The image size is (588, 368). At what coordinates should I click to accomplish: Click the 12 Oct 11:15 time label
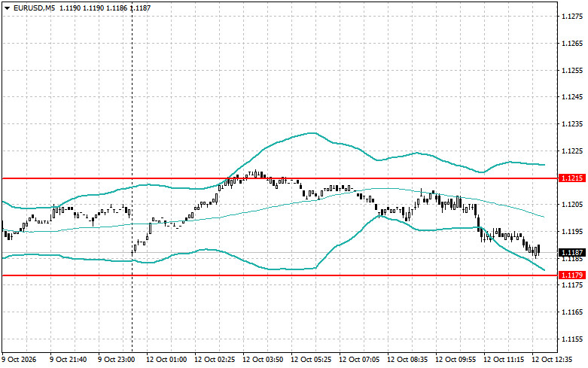click(504, 360)
